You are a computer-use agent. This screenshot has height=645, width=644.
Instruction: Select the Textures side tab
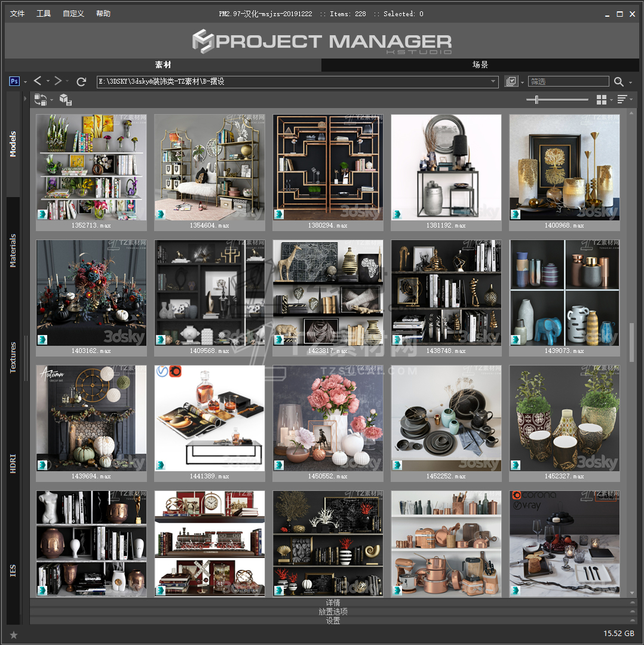click(x=13, y=358)
